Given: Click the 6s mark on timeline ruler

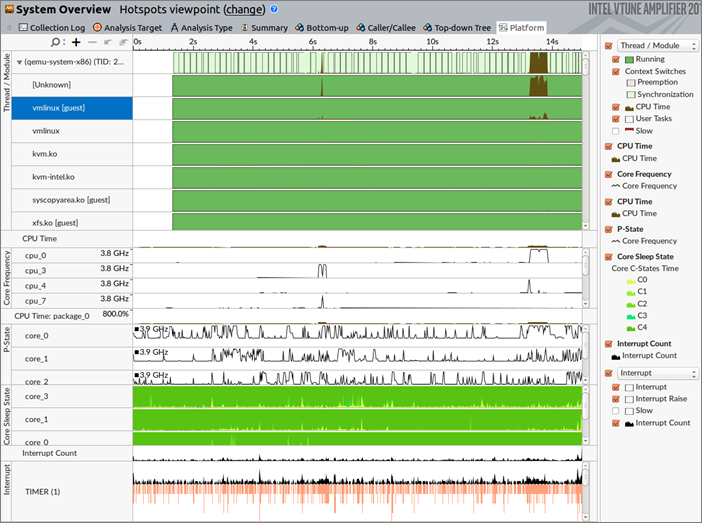Looking at the screenshot, I should point(312,43).
